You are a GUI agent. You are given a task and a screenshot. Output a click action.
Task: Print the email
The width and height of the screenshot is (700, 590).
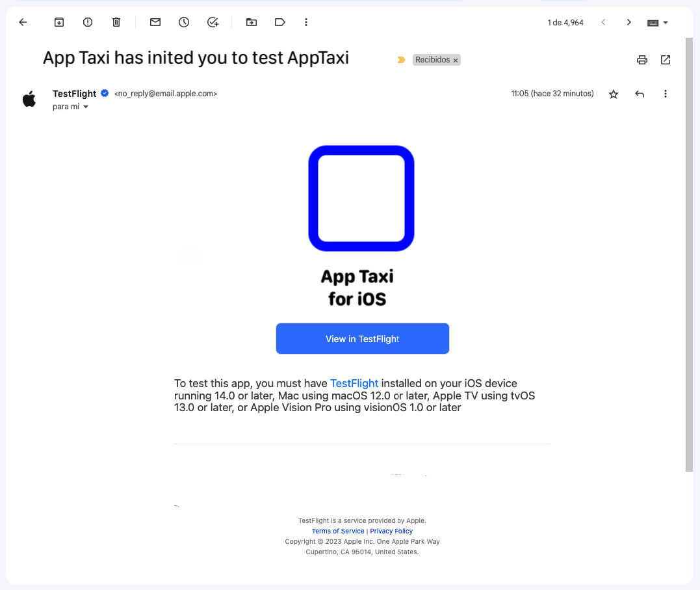(x=642, y=60)
